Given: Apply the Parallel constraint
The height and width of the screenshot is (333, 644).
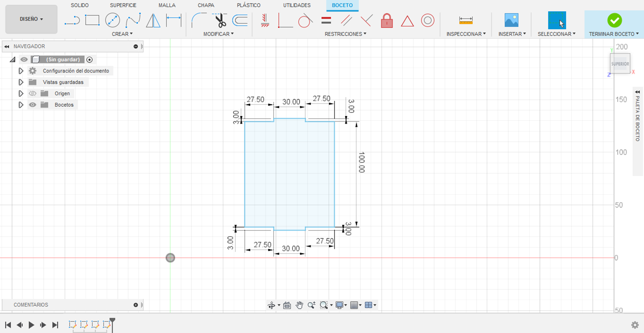Looking at the screenshot, I should pos(346,20).
